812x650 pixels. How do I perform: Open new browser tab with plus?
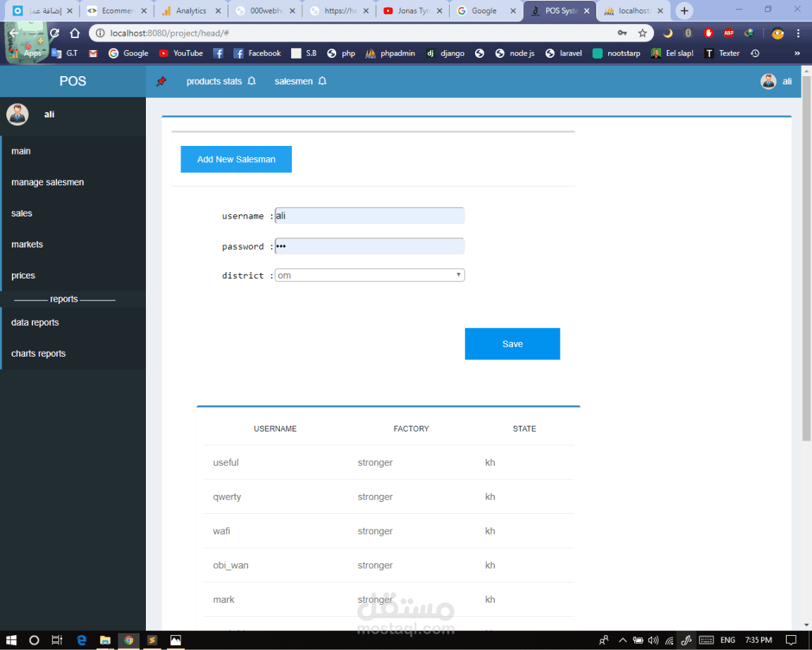[684, 11]
